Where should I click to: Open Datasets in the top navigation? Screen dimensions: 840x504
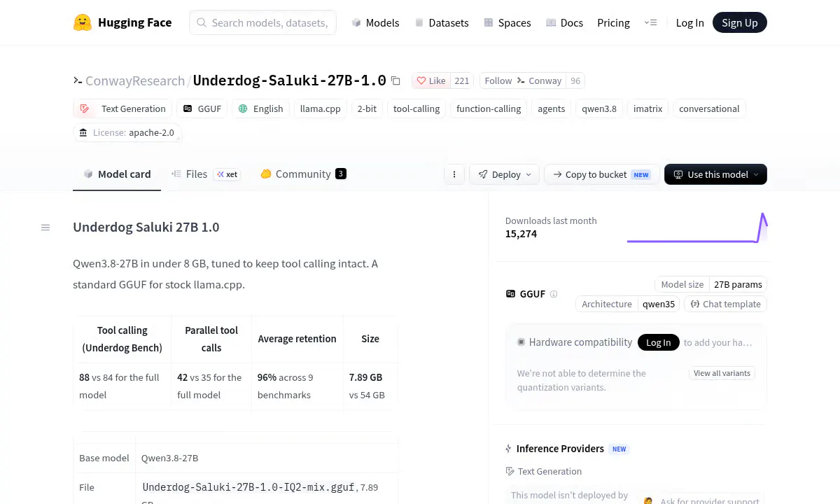(442, 22)
